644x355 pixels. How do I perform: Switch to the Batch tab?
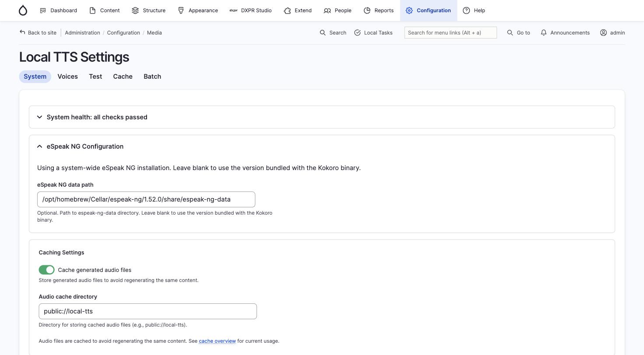(152, 77)
